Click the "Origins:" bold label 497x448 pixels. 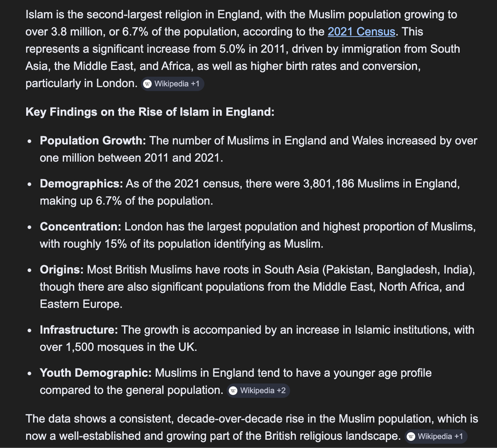coord(62,270)
